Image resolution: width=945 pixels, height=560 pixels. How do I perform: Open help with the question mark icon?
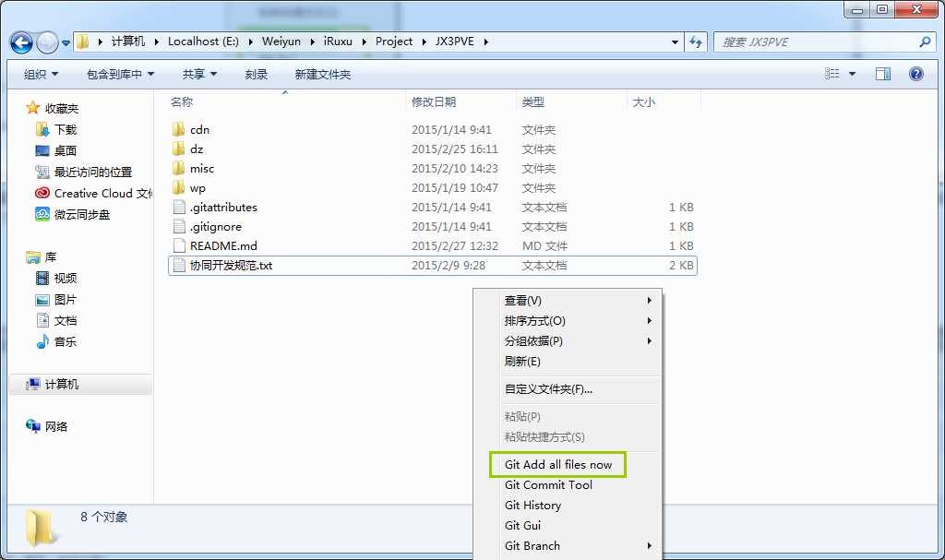click(x=916, y=74)
